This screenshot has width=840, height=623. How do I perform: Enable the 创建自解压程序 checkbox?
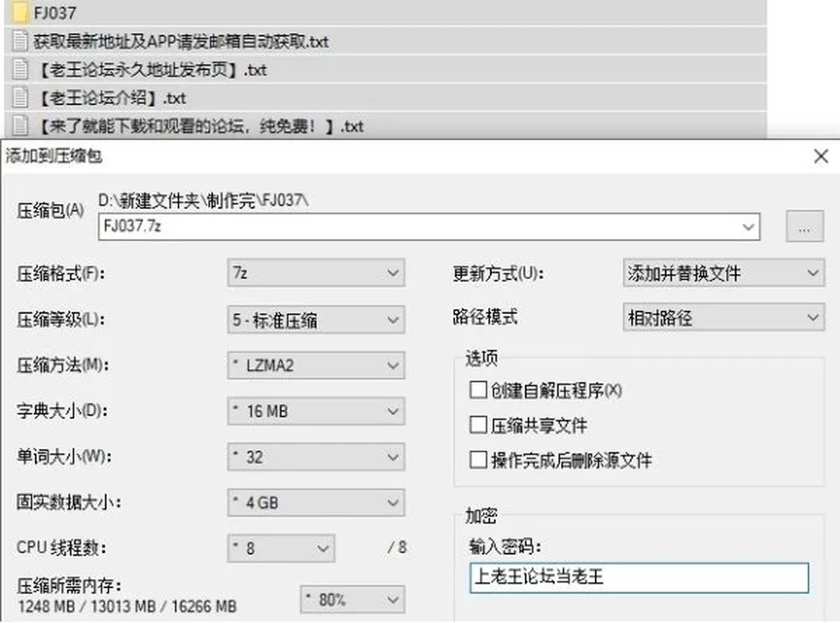click(x=478, y=390)
